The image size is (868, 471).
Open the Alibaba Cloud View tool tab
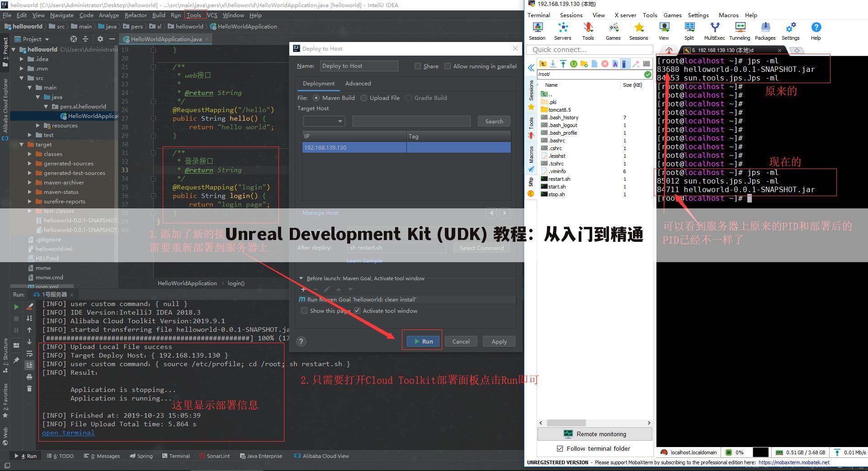322,456
